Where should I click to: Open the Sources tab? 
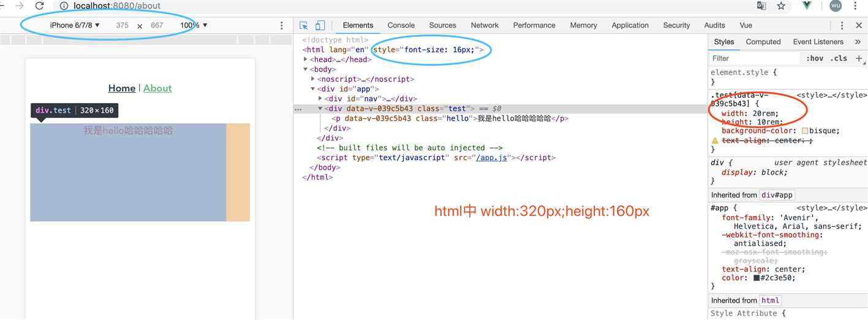pyautogui.click(x=443, y=25)
